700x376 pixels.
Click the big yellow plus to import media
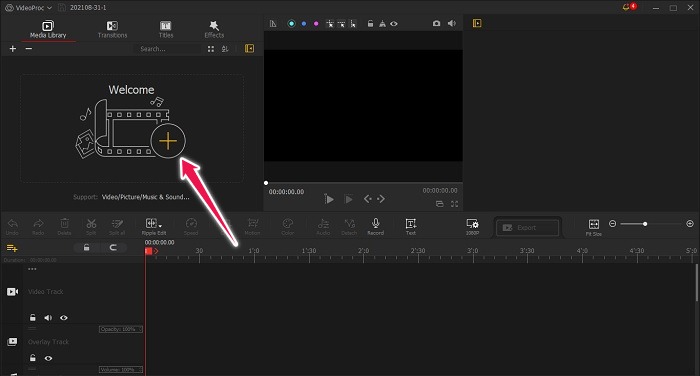point(168,141)
